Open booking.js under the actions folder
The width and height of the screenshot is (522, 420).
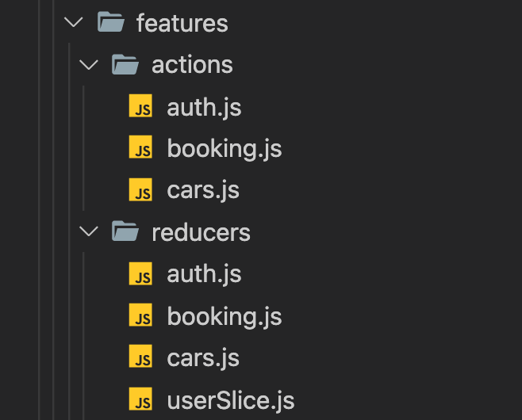point(225,148)
